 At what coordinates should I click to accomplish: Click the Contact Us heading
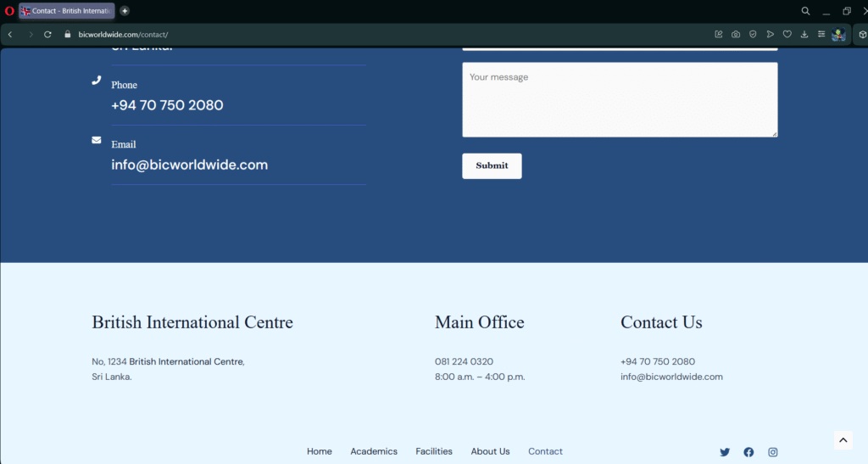[661, 322]
